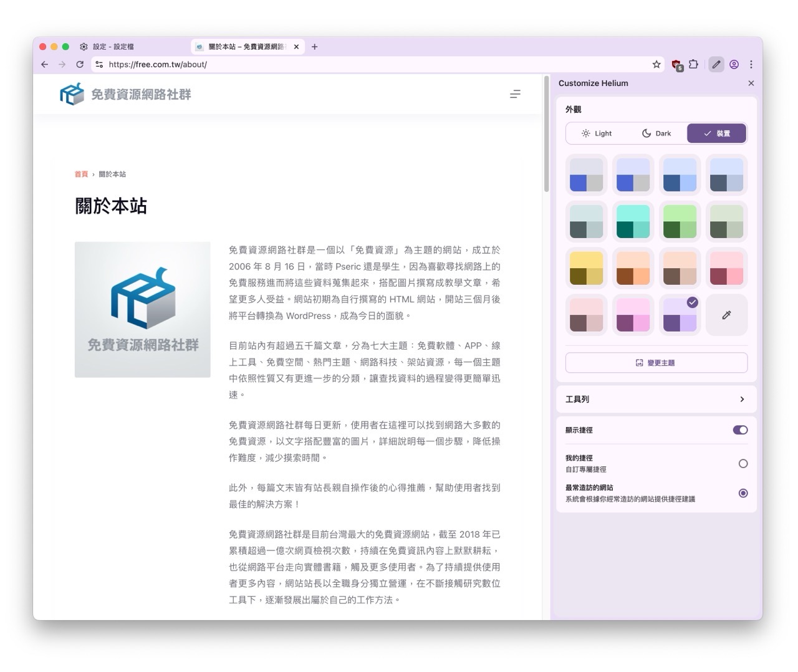Toggle the 顯示捷徑 switch off
Viewport: 798px width, 672px height.
pos(740,430)
